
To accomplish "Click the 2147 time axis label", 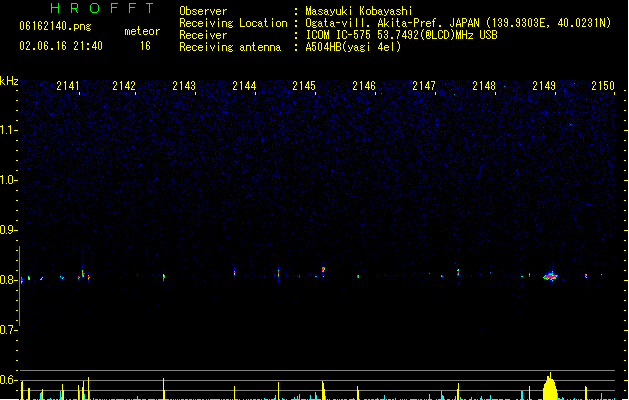I will 424,86.
